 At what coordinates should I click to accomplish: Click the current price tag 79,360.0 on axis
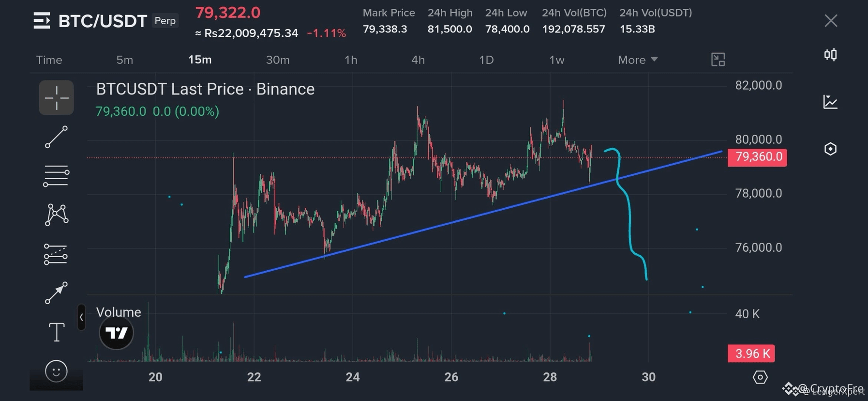pyautogui.click(x=757, y=157)
